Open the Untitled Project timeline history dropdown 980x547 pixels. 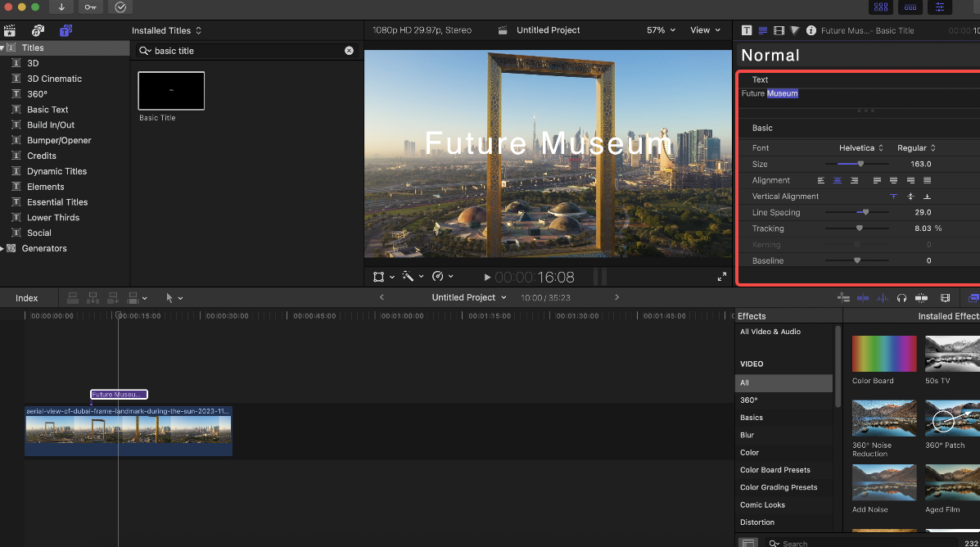469,297
